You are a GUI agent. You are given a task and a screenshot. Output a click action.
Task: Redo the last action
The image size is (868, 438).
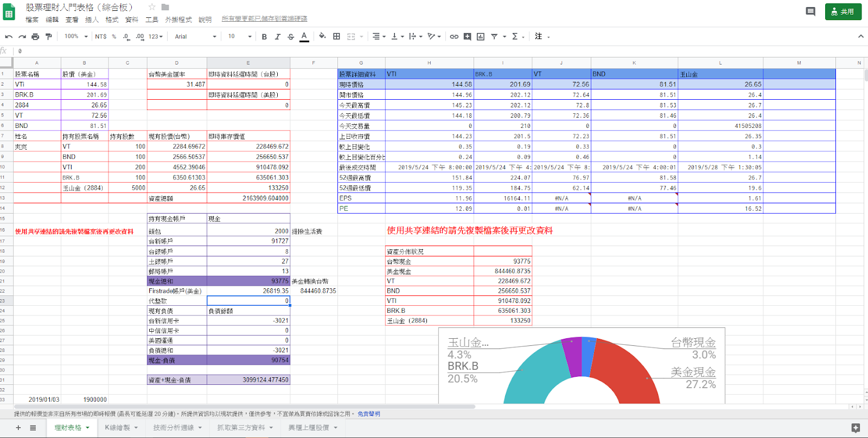[x=22, y=36]
